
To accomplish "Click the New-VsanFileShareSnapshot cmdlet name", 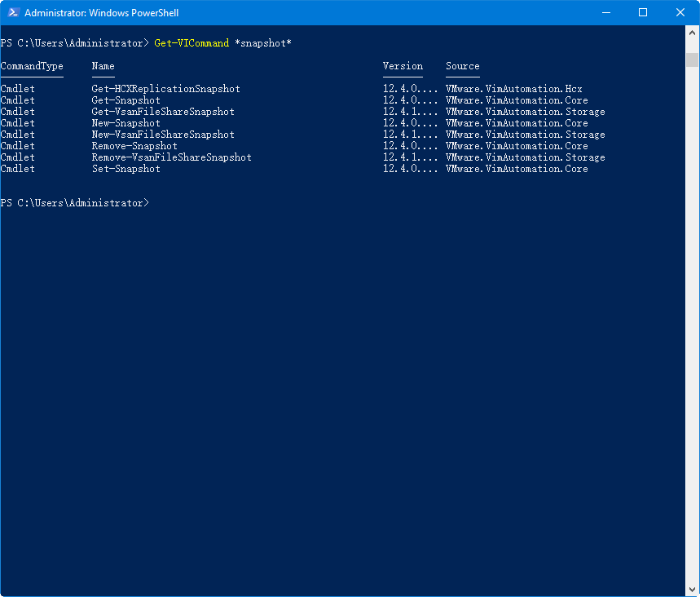I will [x=163, y=135].
